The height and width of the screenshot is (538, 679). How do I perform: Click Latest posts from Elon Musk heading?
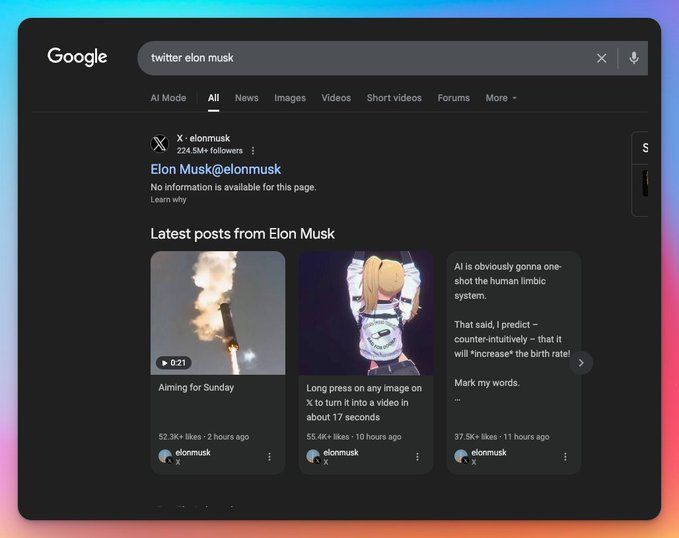point(242,234)
